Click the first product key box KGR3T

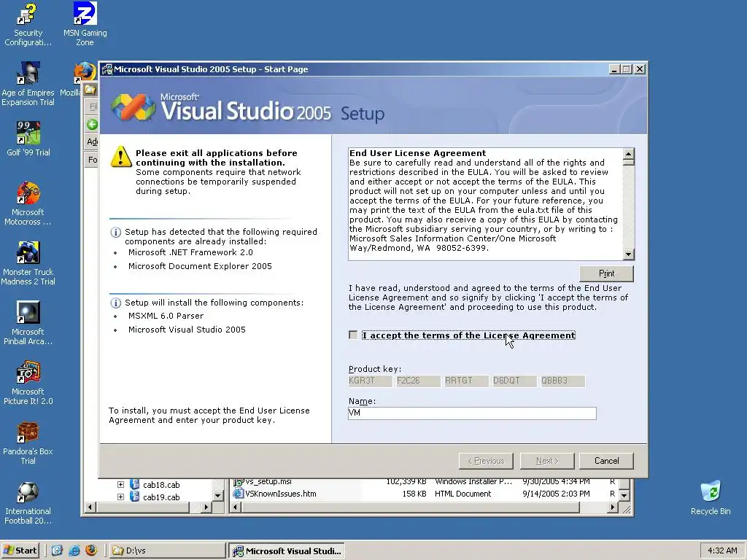click(x=370, y=381)
